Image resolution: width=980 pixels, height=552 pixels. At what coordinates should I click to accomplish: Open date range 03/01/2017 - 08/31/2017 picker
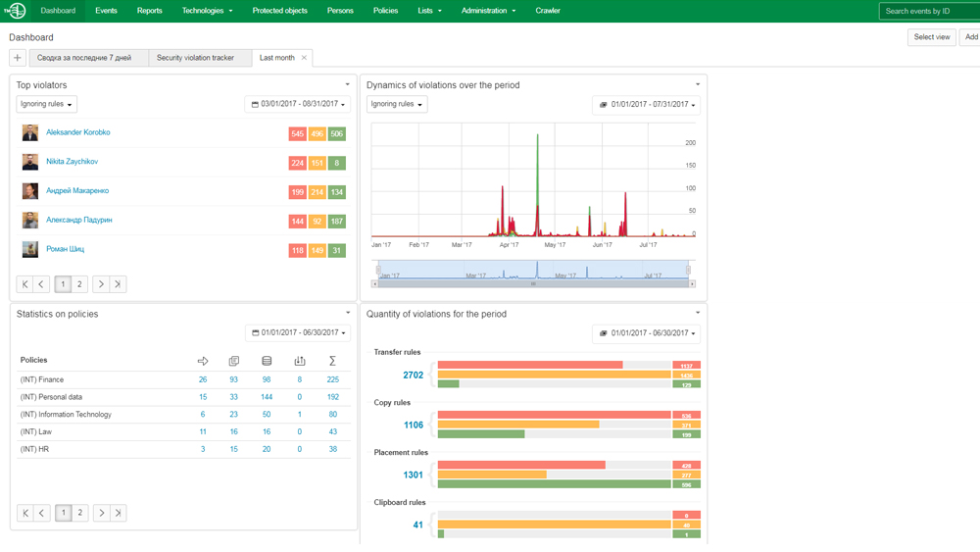(x=298, y=104)
